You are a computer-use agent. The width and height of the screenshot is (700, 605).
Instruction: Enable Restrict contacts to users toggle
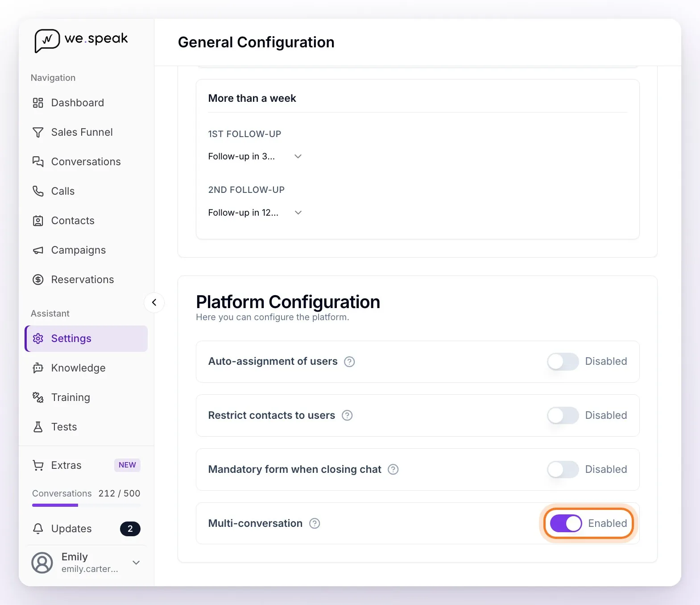[x=563, y=415]
